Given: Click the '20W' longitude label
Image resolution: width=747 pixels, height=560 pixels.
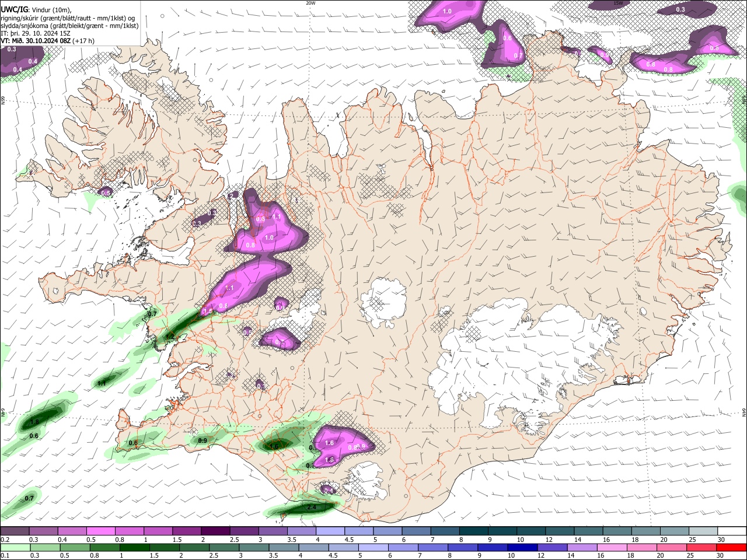Looking at the screenshot, I should click(310, 3).
